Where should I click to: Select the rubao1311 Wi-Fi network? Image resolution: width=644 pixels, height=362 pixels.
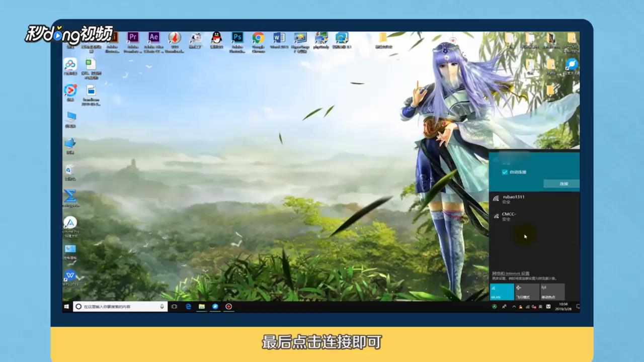(534, 199)
